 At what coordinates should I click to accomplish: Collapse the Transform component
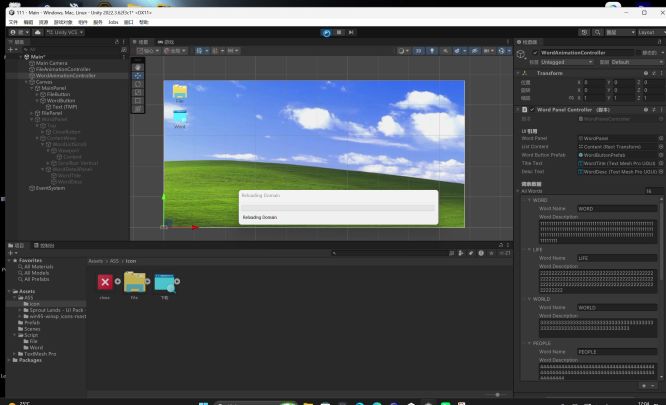[518, 73]
